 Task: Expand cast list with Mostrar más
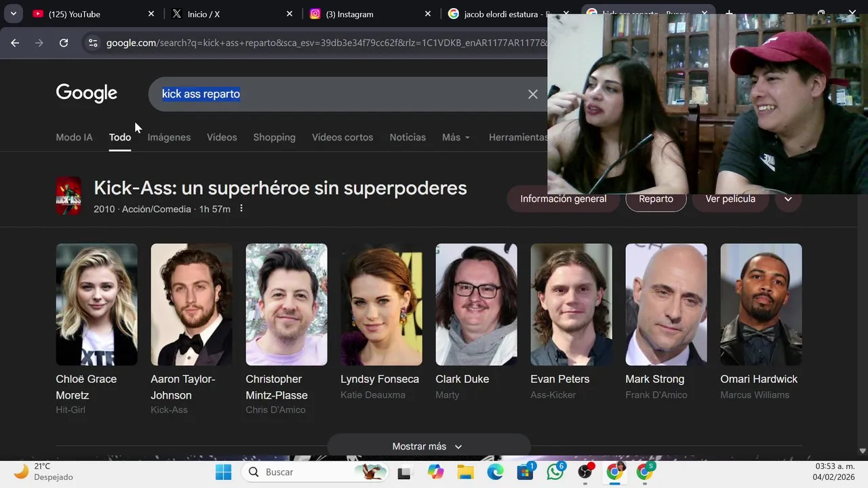point(429,446)
